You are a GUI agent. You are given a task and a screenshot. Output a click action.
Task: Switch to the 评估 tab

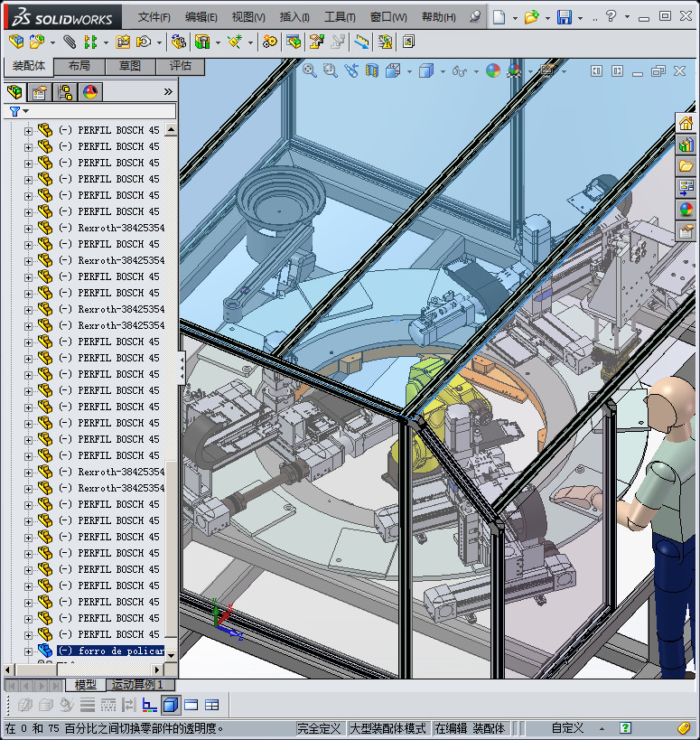[180, 66]
